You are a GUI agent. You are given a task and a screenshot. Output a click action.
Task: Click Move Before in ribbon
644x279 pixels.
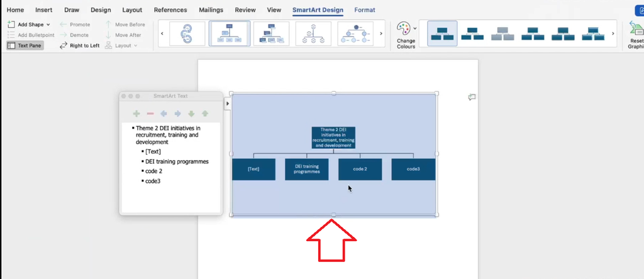[x=125, y=25]
